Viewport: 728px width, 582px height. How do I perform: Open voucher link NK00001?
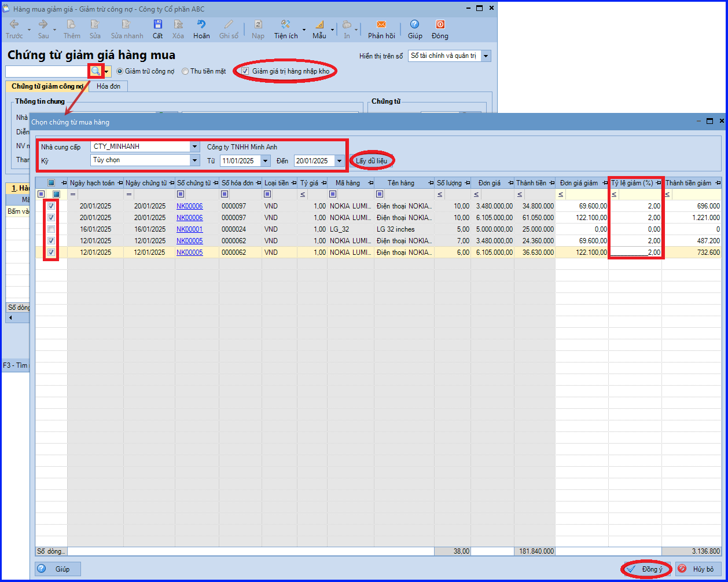[x=190, y=229]
